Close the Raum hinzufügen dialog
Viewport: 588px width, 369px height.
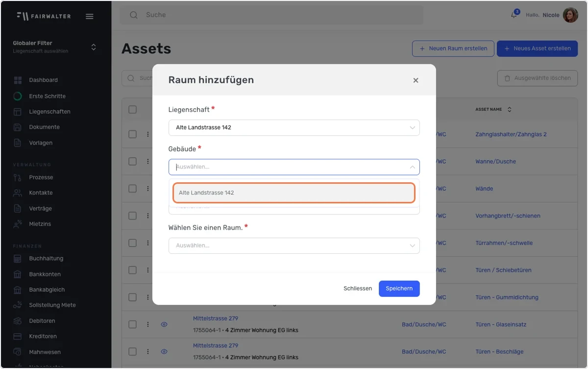[416, 80]
